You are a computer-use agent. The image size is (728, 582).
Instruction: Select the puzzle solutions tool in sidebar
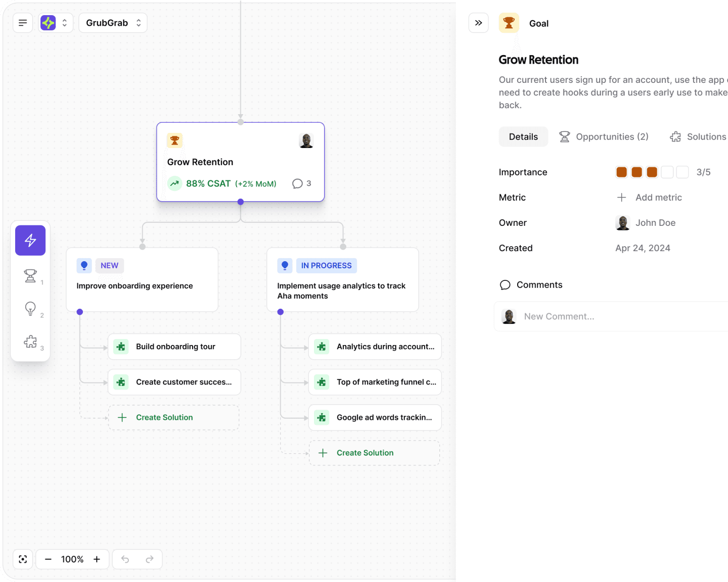click(30, 342)
